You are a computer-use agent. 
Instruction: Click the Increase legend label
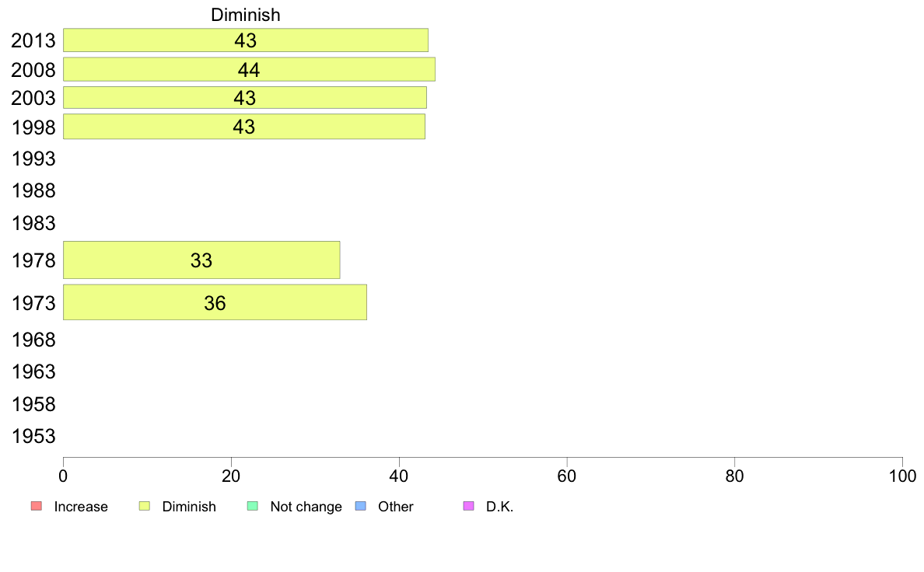[x=81, y=507]
